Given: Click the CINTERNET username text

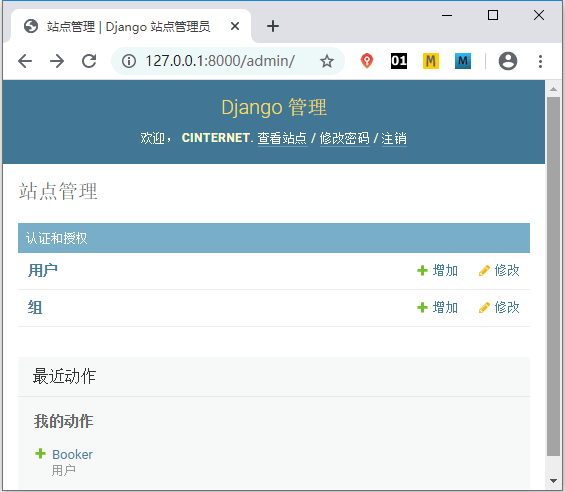Looking at the screenshot, I should coord(215,138).
